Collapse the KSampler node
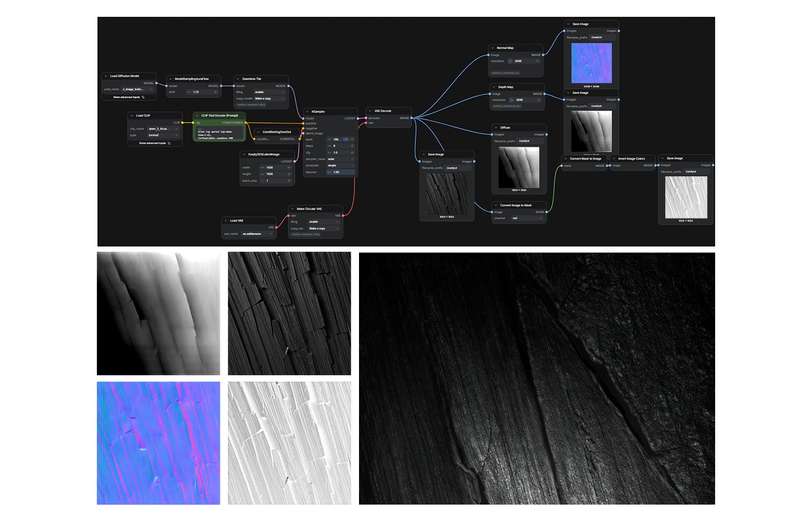The width and height of the screenshot is (812, 522). point(307,111)
